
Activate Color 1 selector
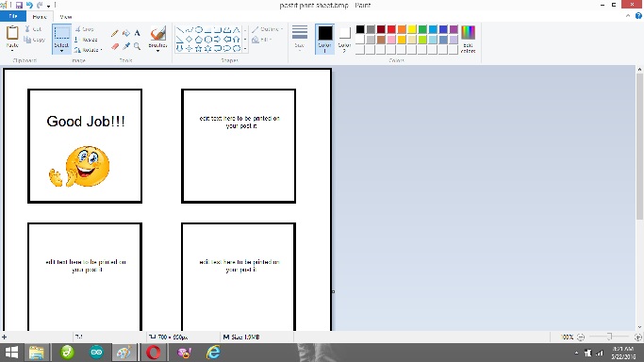pyautogui.click(x=324, y=39)
